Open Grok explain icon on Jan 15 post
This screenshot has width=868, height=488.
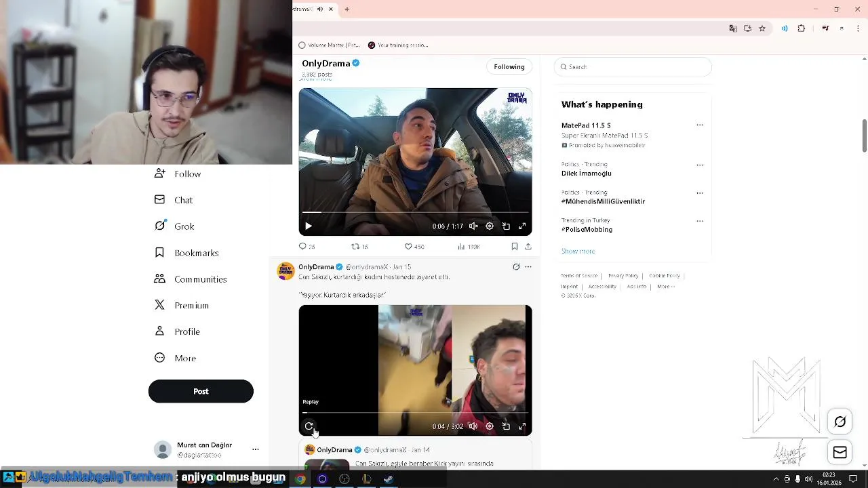coord(516,267)
